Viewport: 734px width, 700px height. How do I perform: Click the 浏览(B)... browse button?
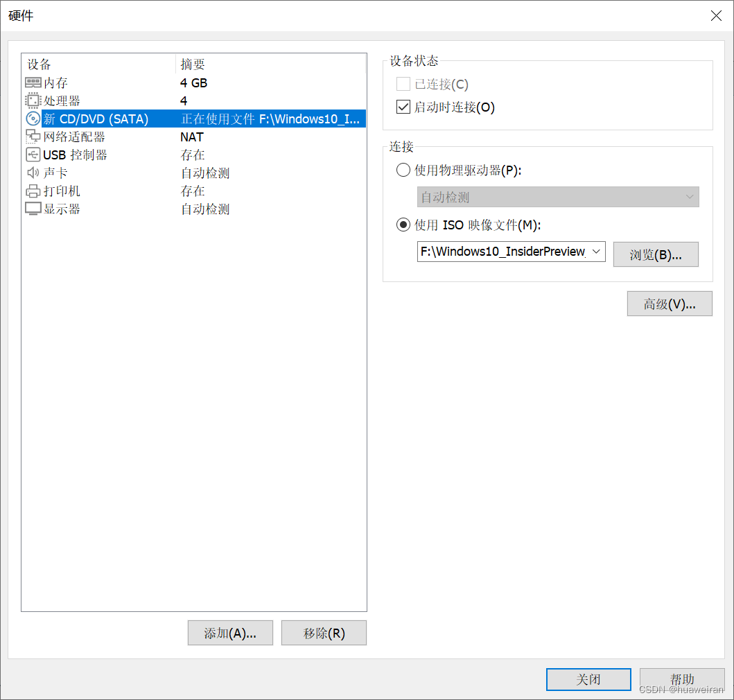[656, 254]
